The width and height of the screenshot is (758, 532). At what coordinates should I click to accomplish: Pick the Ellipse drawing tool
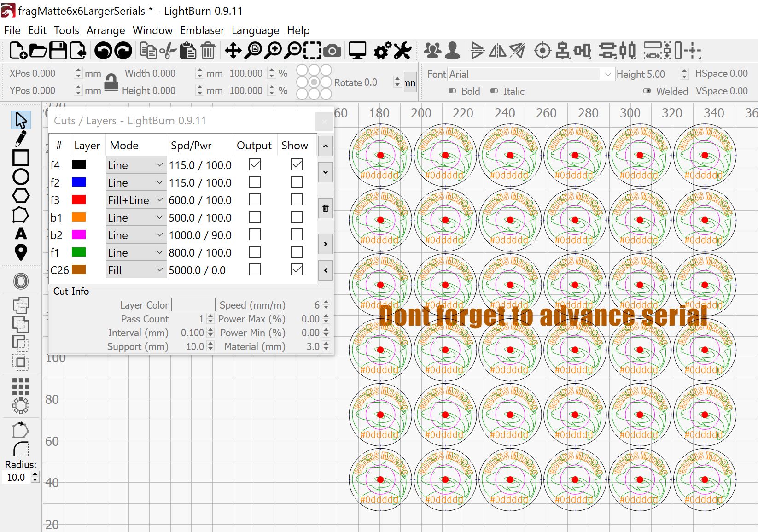click(21, 177)
